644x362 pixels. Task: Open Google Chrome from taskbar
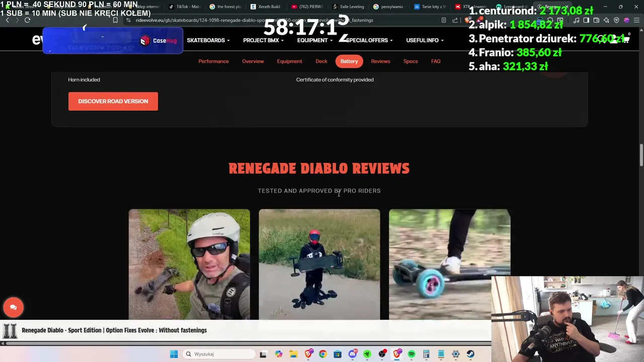tap(323, 354)
